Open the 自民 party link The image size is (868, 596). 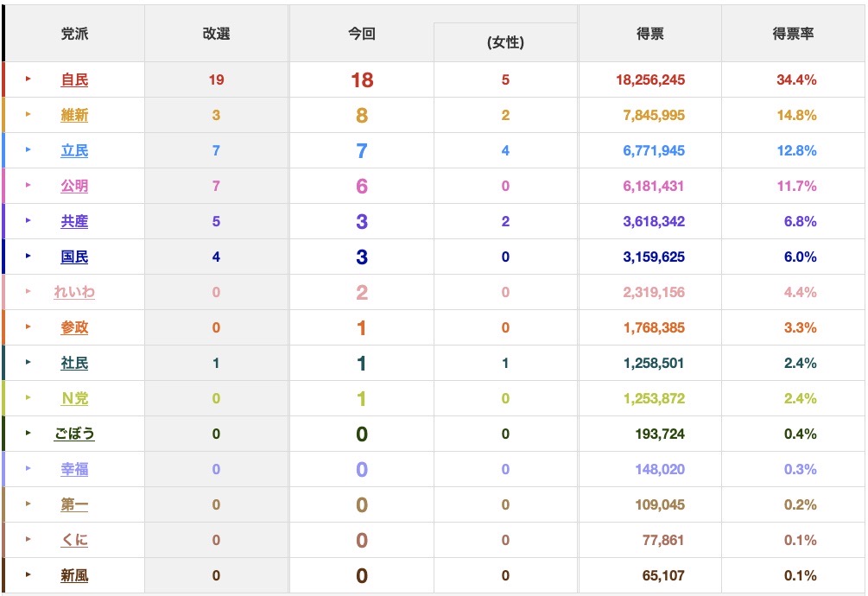(x=74, y=80)
